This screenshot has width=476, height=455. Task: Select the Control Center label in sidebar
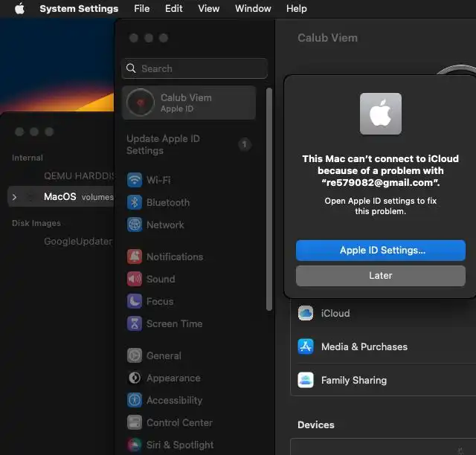(x=179, y=422)
